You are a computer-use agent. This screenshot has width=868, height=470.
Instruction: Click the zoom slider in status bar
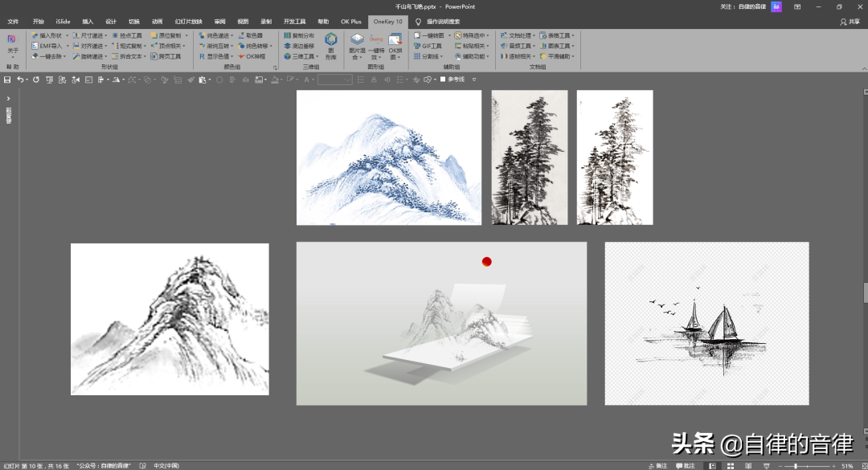tap(796, 466)
